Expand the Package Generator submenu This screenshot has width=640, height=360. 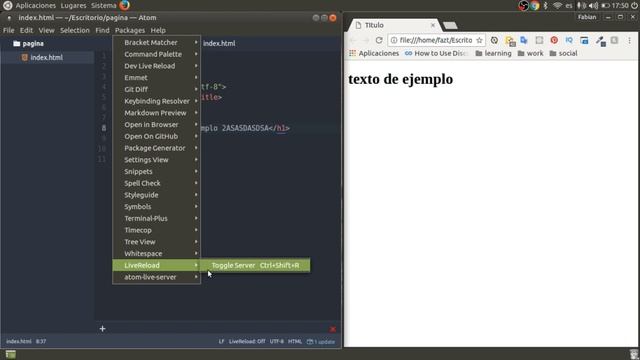tap(156, 148)
